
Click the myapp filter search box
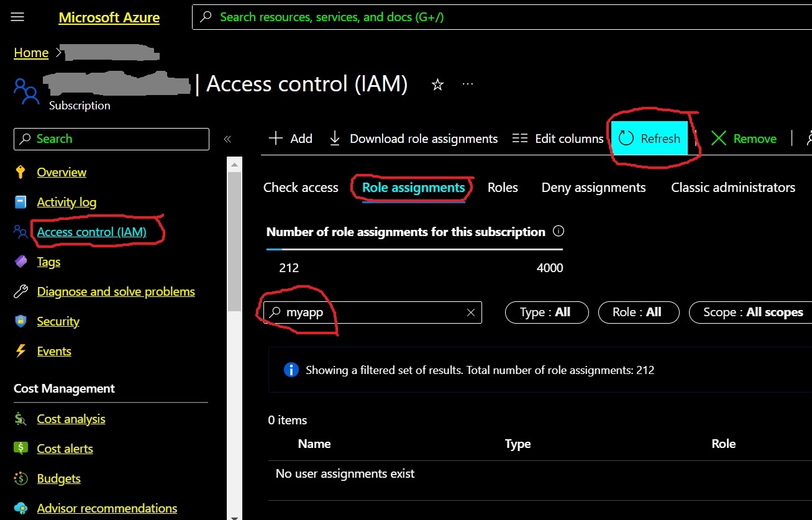pyautogui.click(x=373, y=312)
